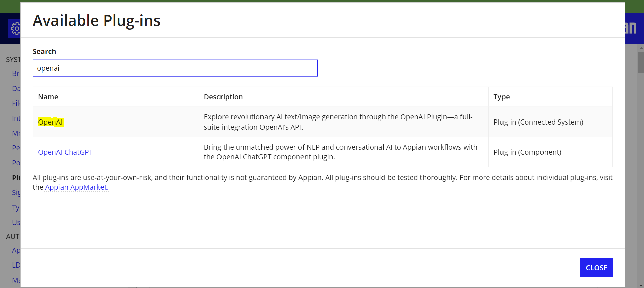Click the Description column header

click(223, 97)
